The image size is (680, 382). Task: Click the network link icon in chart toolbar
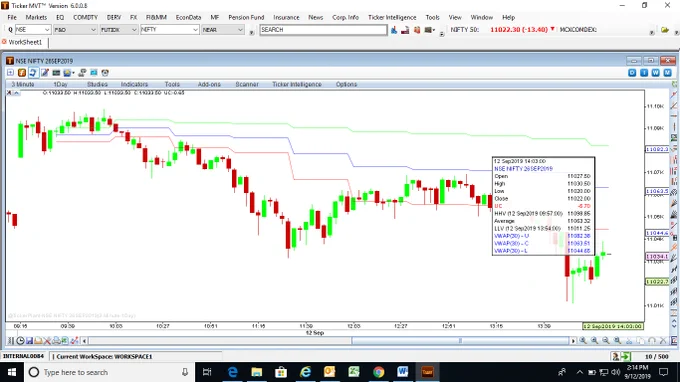(x=82, y=72)
